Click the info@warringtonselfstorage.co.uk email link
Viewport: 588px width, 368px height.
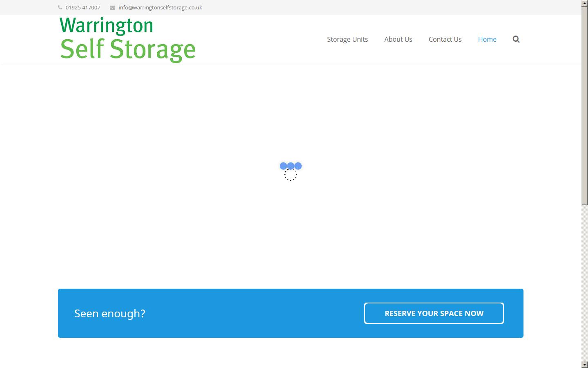(160, 7)
